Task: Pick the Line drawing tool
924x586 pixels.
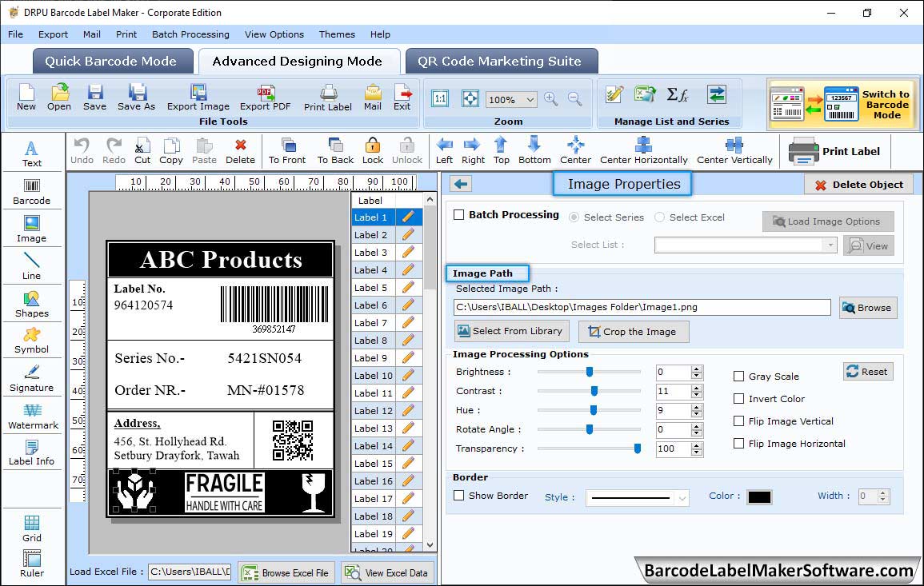Action: click(32, 265)
